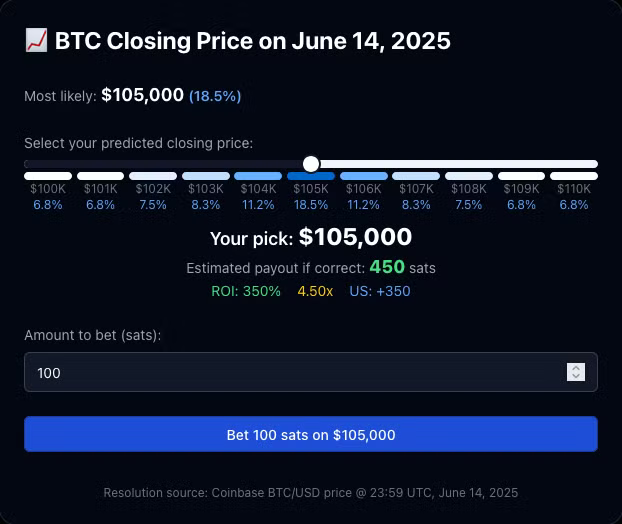
Task: Choose the $110K price pill
Action: coord(574,176)
